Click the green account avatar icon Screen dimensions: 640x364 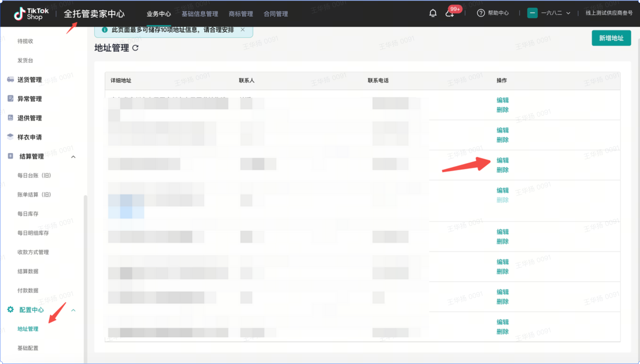pyautogui.click(x=532, y=13)
